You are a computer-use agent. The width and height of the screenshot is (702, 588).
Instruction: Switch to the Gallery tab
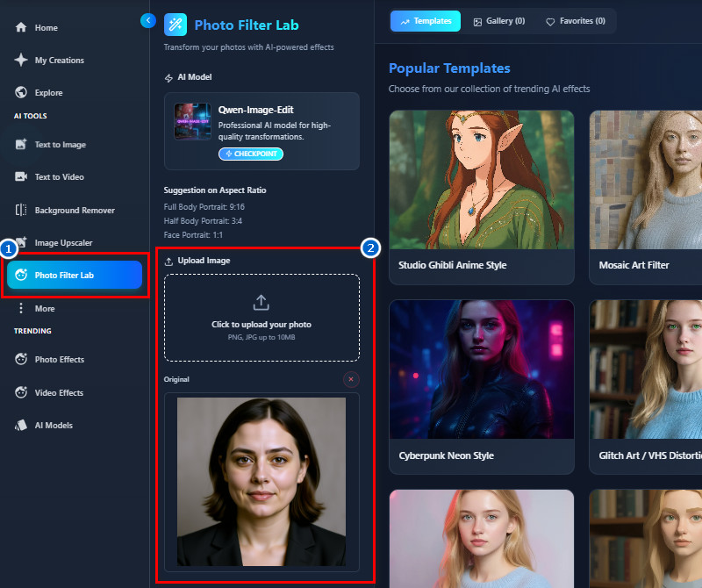(498, 21)
